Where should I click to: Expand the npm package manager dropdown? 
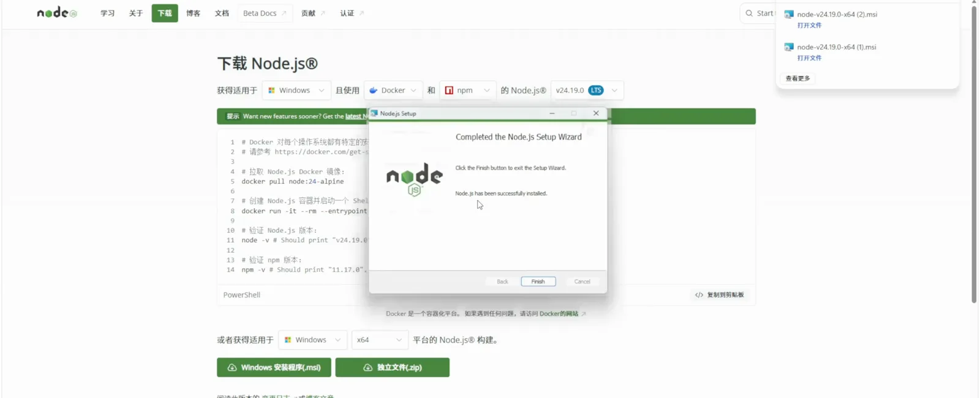pos(467,90)
